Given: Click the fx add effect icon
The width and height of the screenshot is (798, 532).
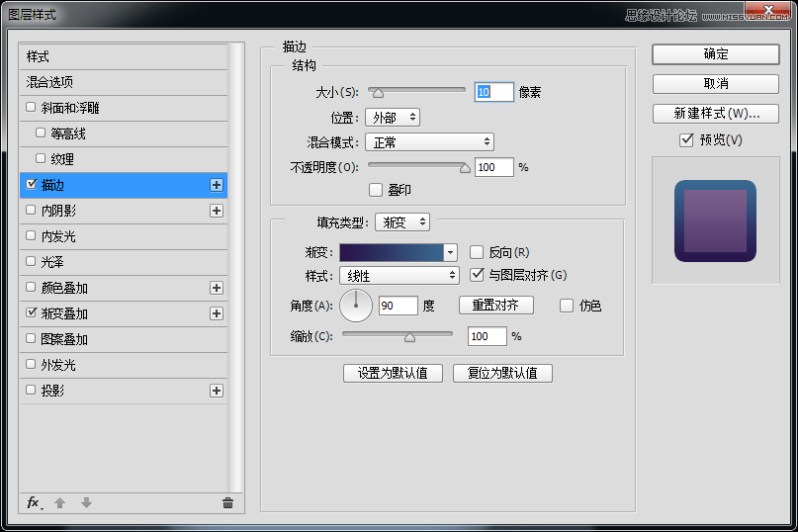Looking at the screenshot, I should 34,503.
